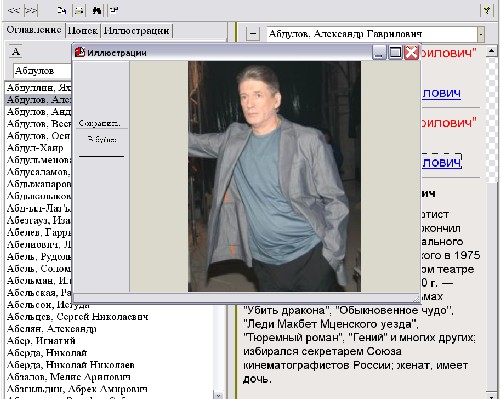Maximize the Иллюстрации window
500x399 pixels.
click(x=395, y=53)
